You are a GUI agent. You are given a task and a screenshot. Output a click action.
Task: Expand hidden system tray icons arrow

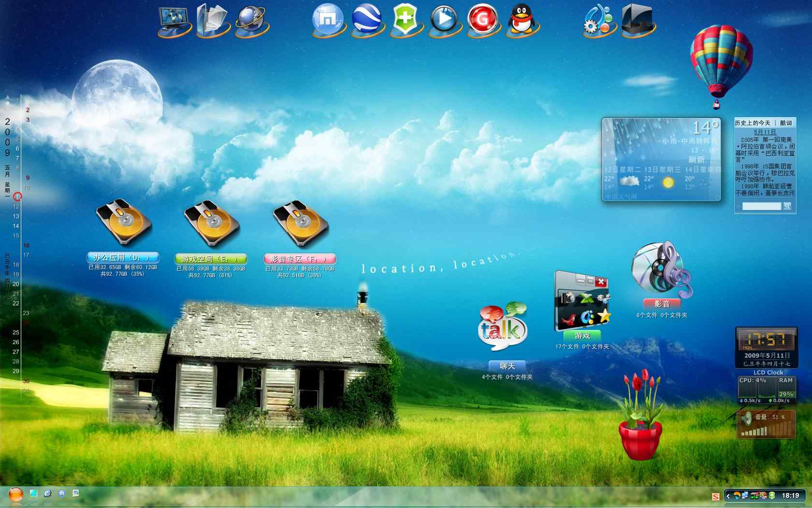tap(728, 495)
